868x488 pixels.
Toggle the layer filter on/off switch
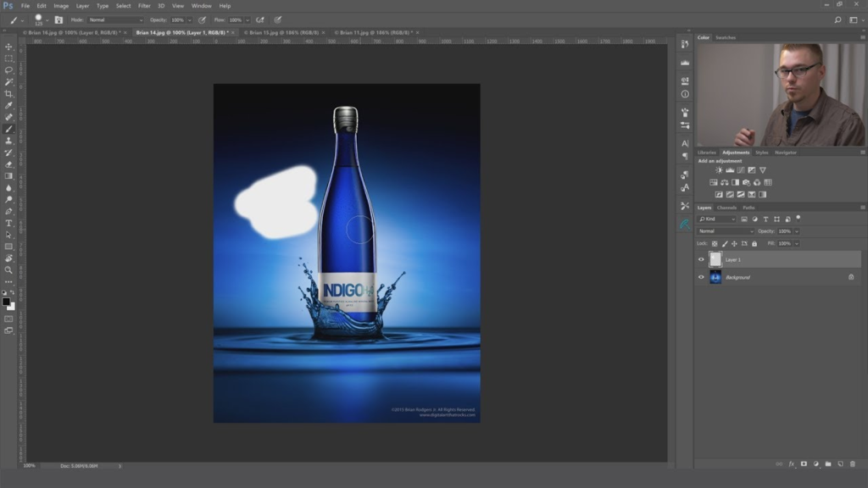pos(798,218)
